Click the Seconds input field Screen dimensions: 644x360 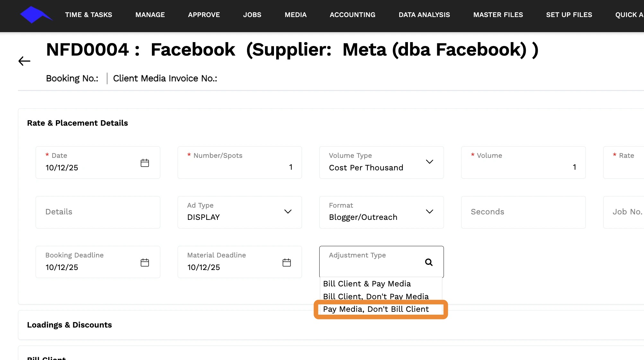point(523,212)
